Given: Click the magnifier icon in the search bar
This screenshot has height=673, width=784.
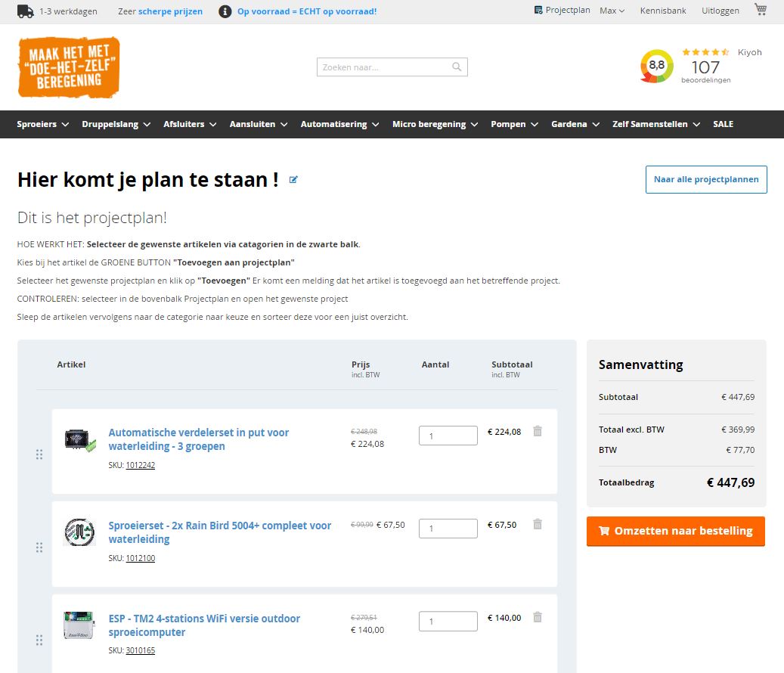Looking at the screenshot, I should tap(457, 67).
